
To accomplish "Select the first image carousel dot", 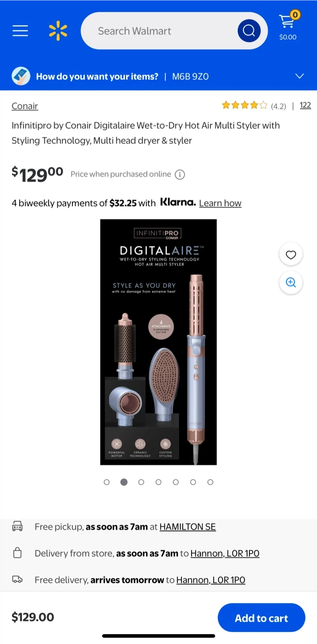I will (x=107, y=482).
